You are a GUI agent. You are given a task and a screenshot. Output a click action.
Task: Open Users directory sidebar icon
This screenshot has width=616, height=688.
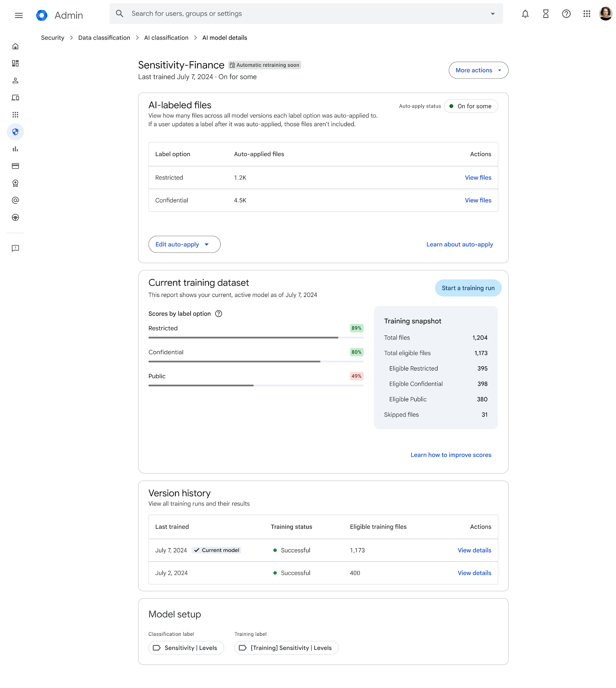click(x=15, y=80)
